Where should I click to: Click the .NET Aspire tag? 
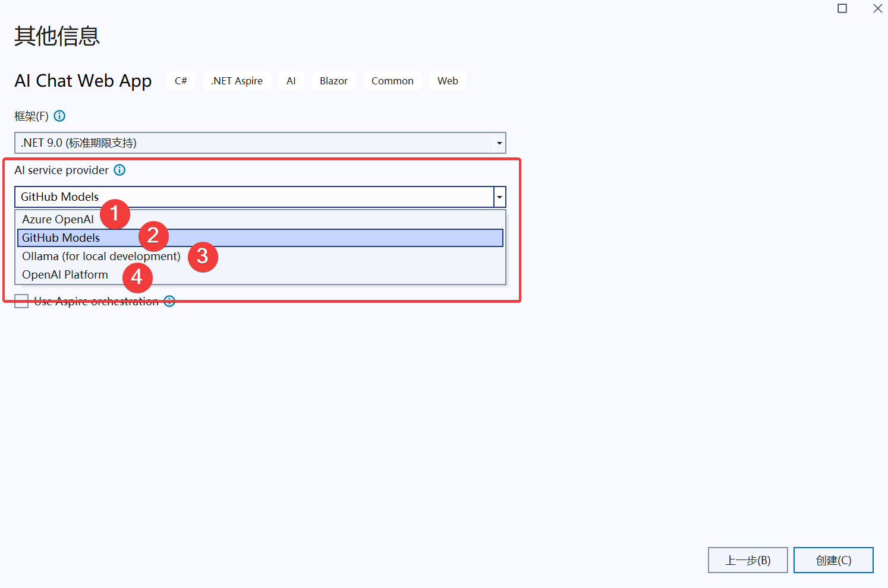coord(237,81)
